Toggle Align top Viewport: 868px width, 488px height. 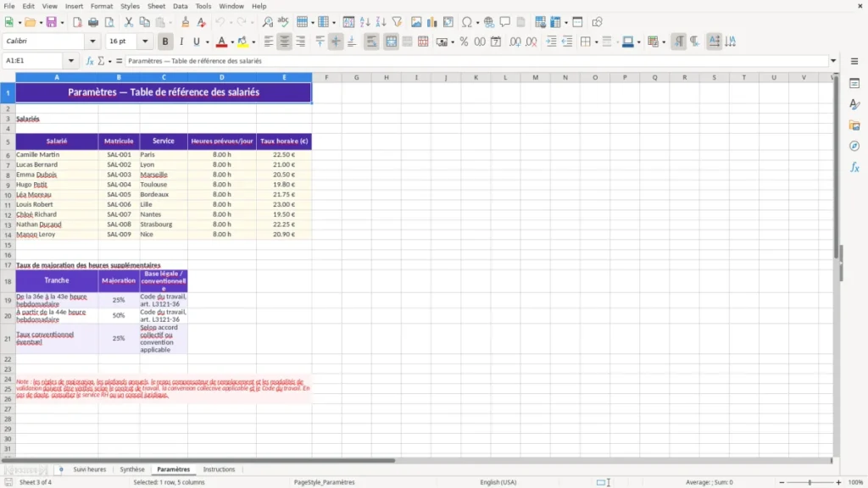pyautogui.click(x=320, y=42)
